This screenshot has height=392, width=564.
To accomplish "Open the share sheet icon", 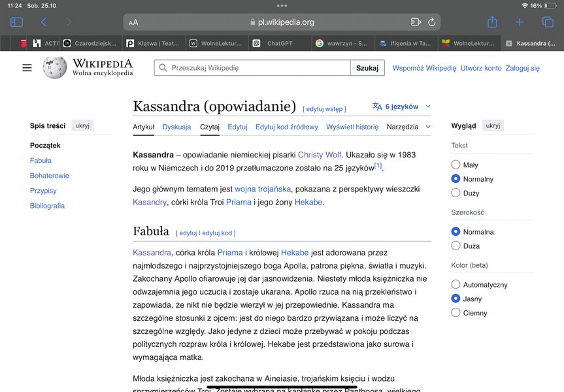I will [492, 22].
